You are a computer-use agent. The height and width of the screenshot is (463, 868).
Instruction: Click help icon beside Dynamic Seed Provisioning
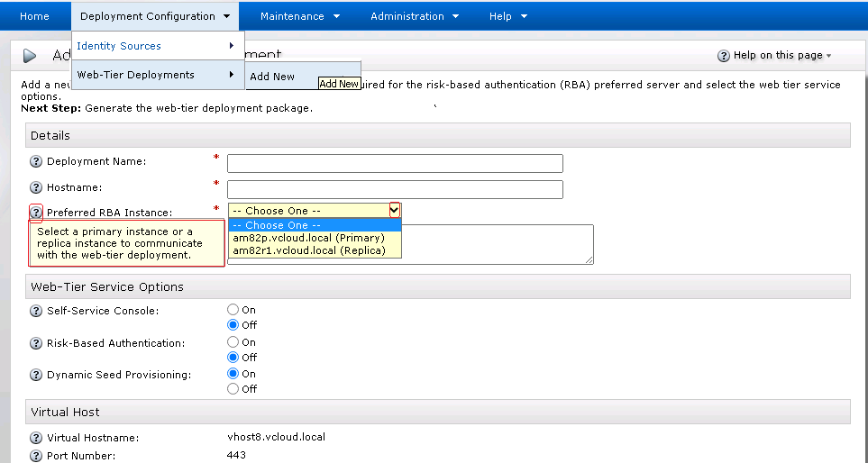pos(36,375)
